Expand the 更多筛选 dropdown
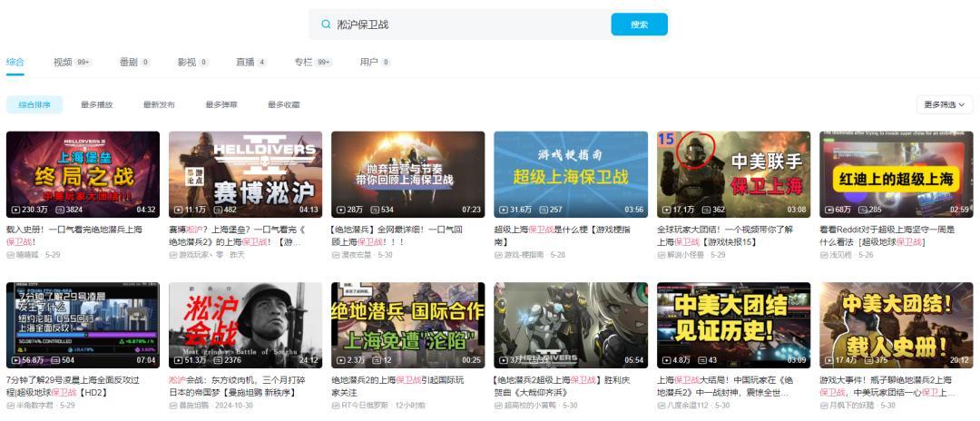Image resolution: width=980 pixels, height=421 pixels. [x=945, y=105]
